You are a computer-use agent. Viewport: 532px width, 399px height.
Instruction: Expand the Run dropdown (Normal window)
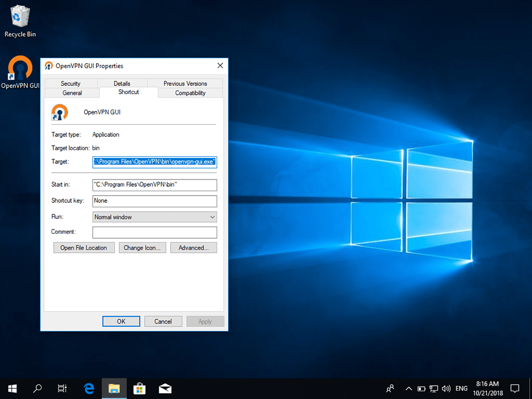[155, 217]
